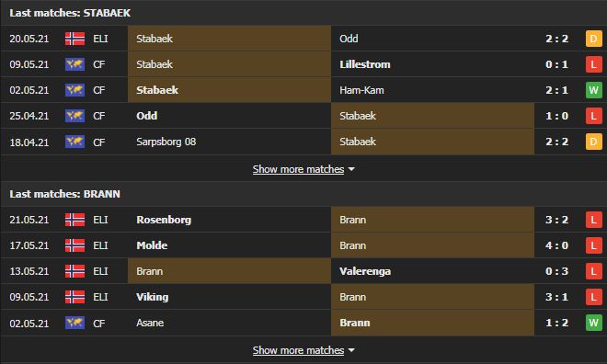Click the win badge for Asane vs Brann
The height and width of the screenshot is (364, 607).
click(x=593, y=323)
